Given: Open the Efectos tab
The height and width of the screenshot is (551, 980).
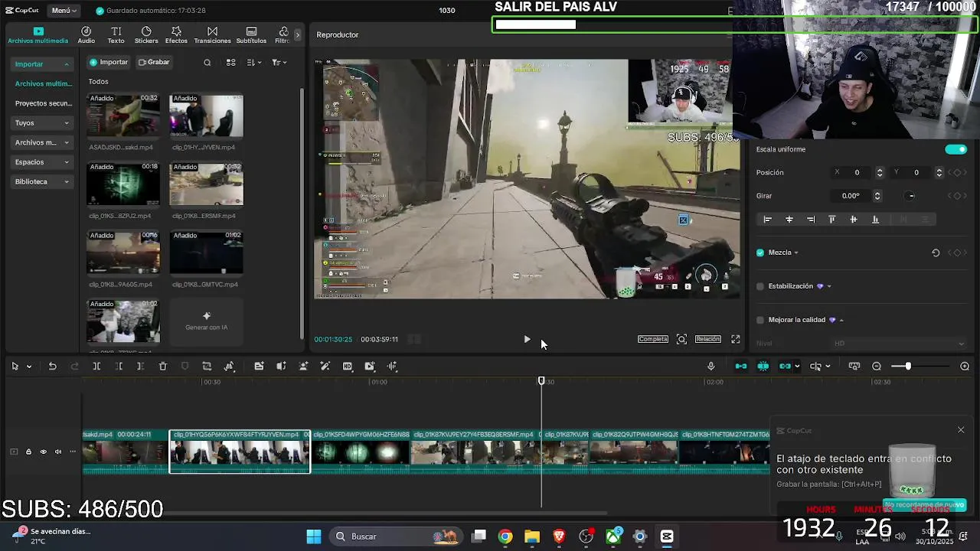Looking at the screenshot, I should (x=176, y=35).
